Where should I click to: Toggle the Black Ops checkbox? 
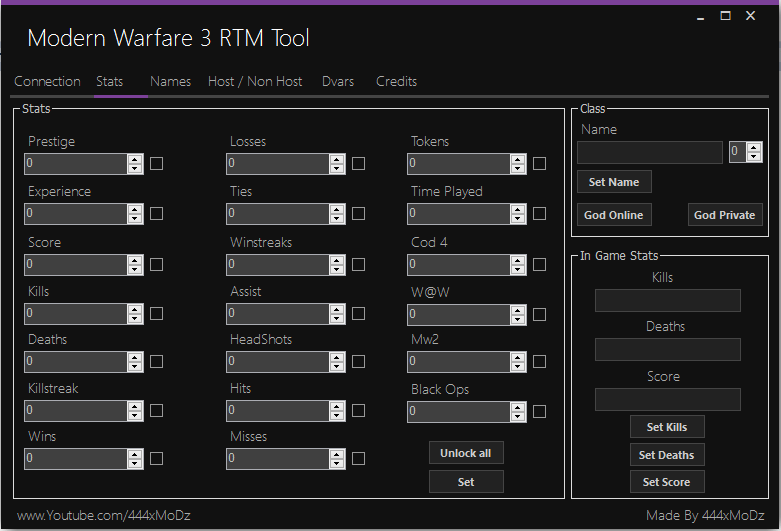[539, 411]
